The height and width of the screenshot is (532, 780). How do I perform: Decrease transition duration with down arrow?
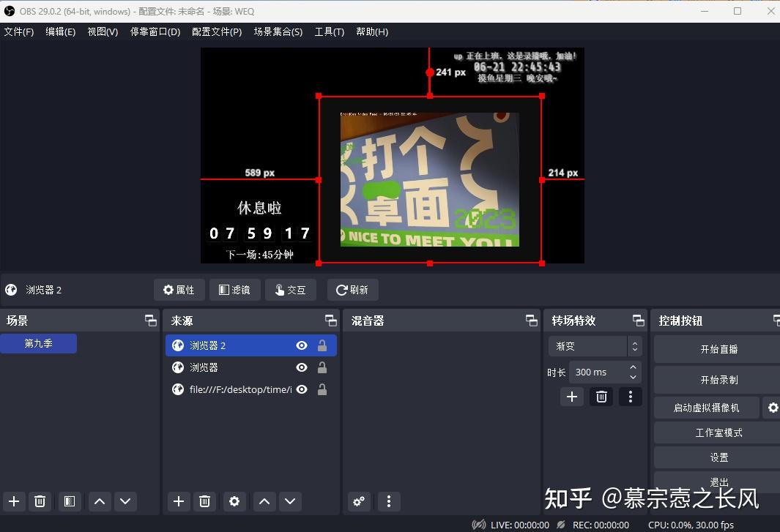pyautogui.click(x=633, y=377)
